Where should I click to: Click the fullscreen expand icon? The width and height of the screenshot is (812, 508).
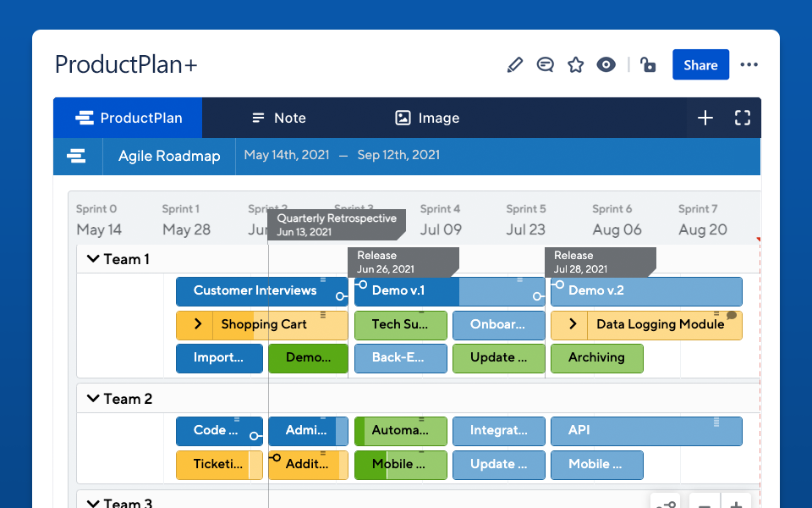point(742,118)
